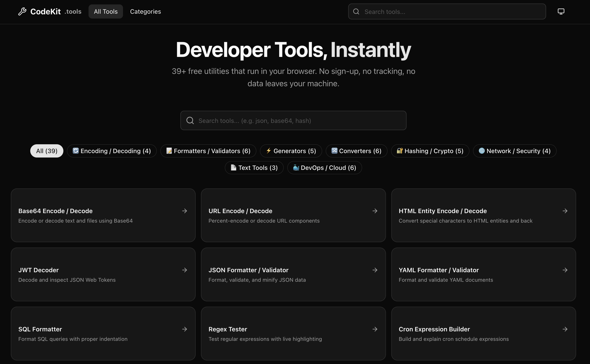Open the JSON Formatter / Validator tool
This screenshot has width=590, height=364.
tap(248, 270)
